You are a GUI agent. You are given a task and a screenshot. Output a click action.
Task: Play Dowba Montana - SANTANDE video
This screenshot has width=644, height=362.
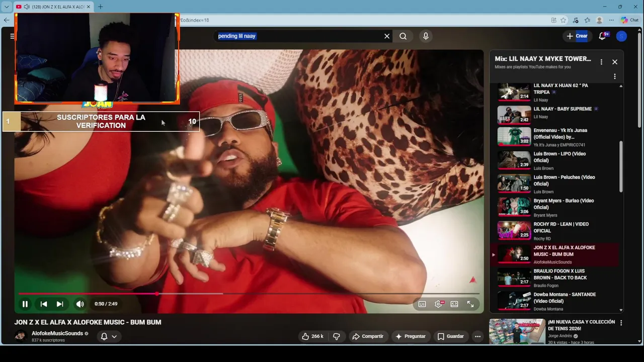point(554,301)
